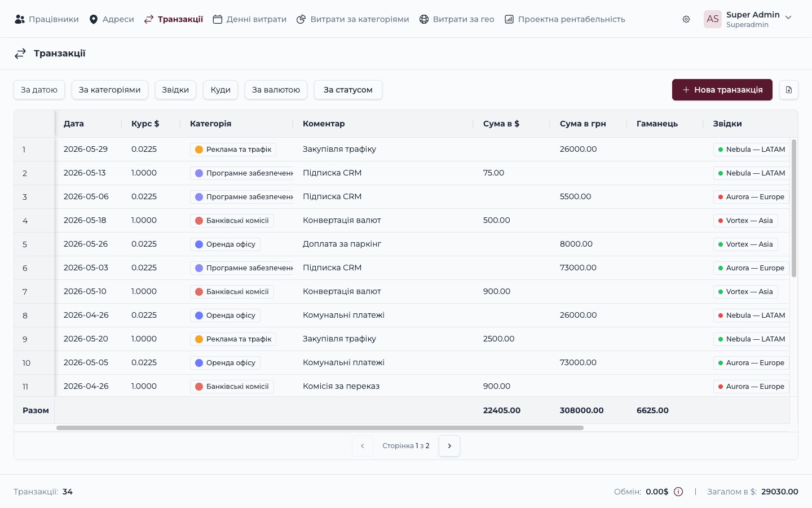This screenshot has height=508, width=812.
Task: Click the previous page arrow button
Action: pyautogui.click(x=363, y=446)
